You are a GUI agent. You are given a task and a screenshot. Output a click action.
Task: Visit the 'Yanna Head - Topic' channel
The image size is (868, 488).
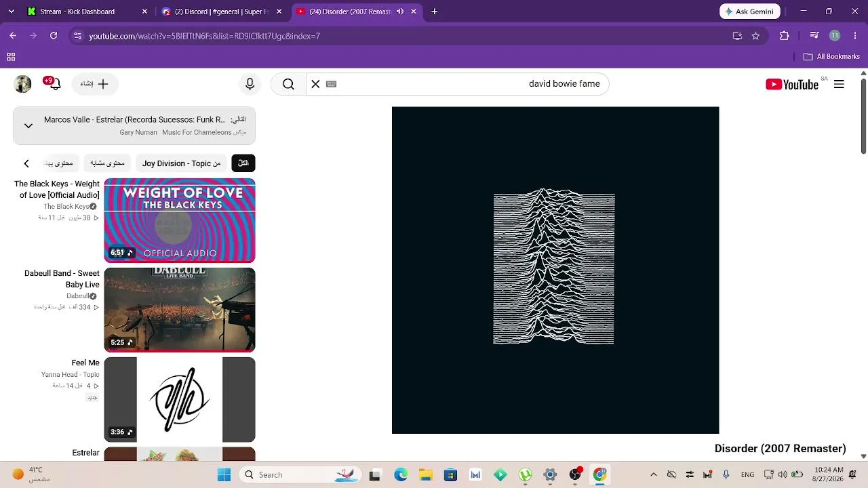71,375
